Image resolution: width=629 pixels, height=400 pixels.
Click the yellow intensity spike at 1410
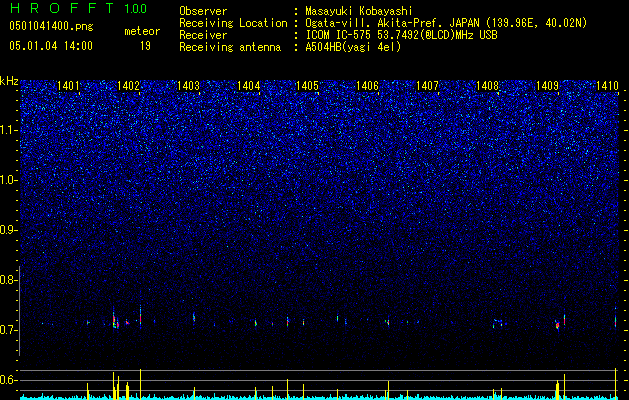[615, 383]
